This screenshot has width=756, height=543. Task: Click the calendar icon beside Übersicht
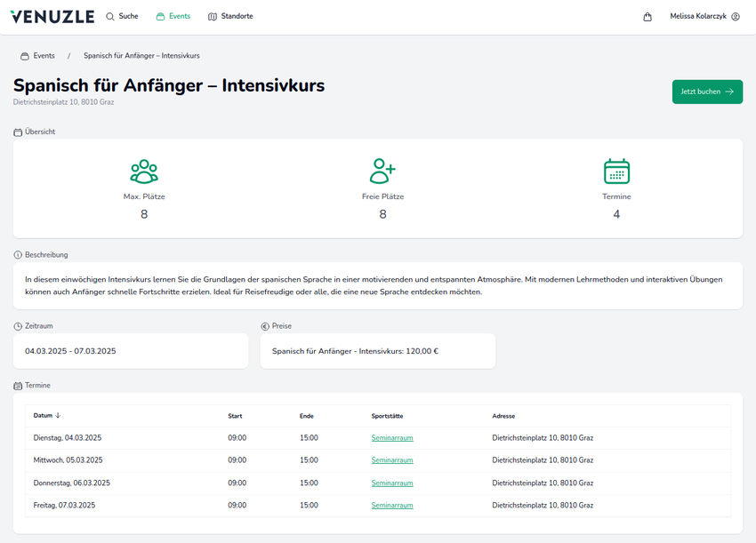(16, 131)
